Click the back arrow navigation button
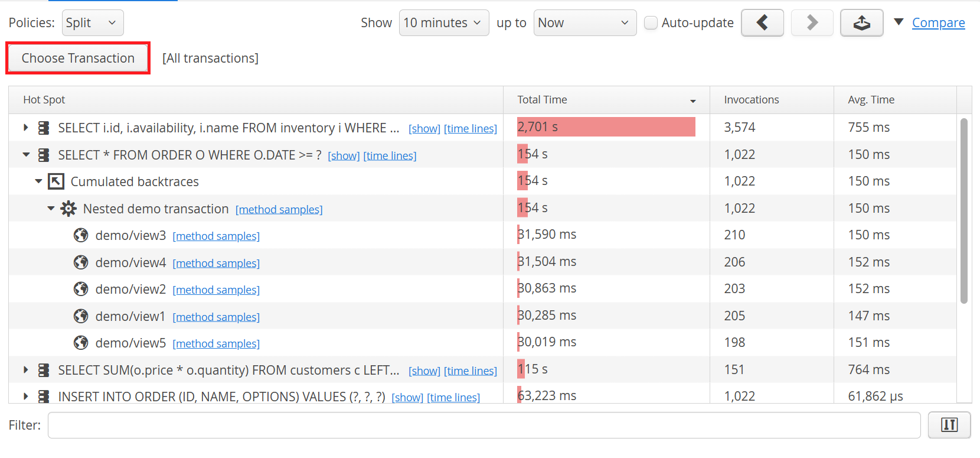980x458 pixels. click(762, 23)
